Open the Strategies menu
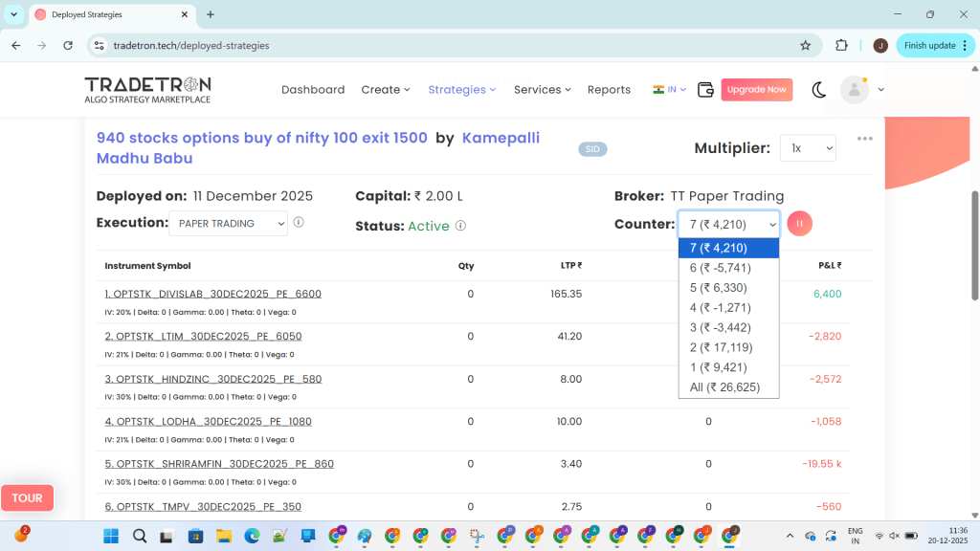This screenshot has height=551, width=980. pos(461,90)
